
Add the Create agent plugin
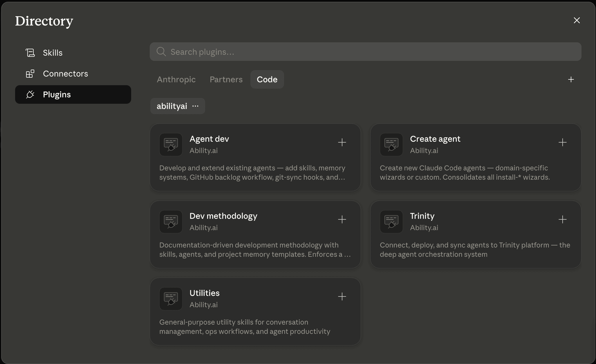click(x=563, y=142)
